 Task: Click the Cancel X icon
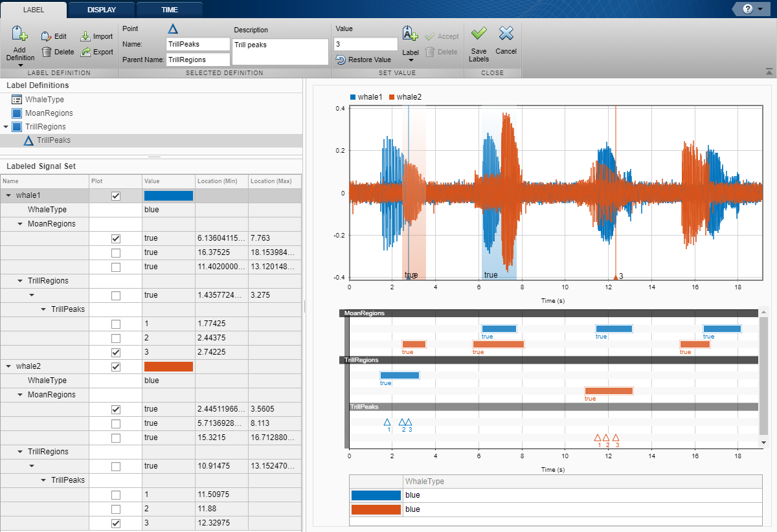(506, 34)
